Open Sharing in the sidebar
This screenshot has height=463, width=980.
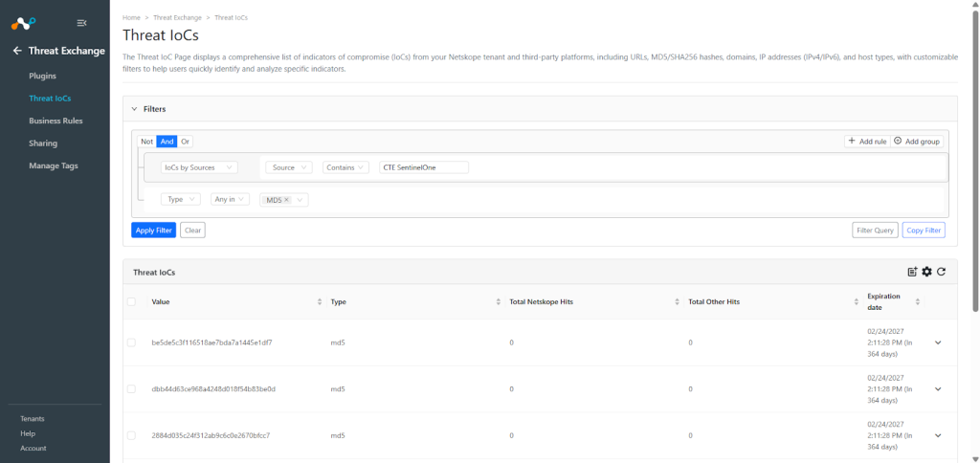pos(43,143)
